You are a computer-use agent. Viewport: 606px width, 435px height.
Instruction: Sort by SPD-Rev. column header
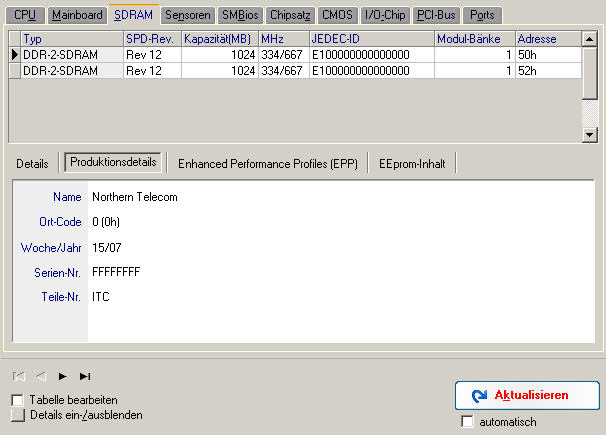[152, 39]
